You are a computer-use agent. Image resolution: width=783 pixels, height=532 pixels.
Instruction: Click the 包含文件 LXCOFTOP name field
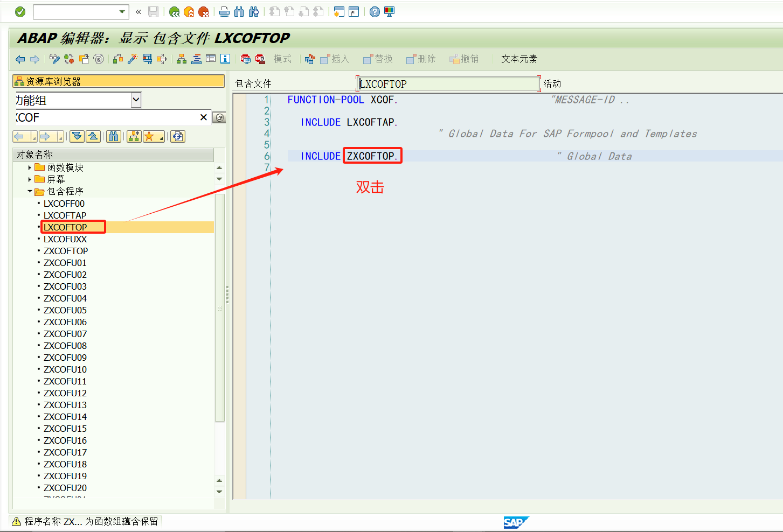[448, 84]
